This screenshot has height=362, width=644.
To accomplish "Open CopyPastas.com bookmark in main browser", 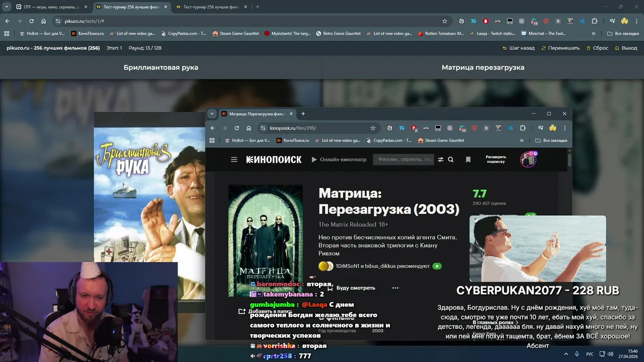I will click(184, 34).
